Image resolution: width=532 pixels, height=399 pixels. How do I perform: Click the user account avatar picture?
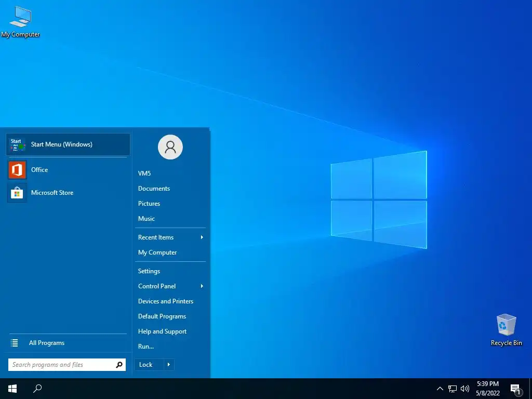pyautogui.click(x=170, y=147)
